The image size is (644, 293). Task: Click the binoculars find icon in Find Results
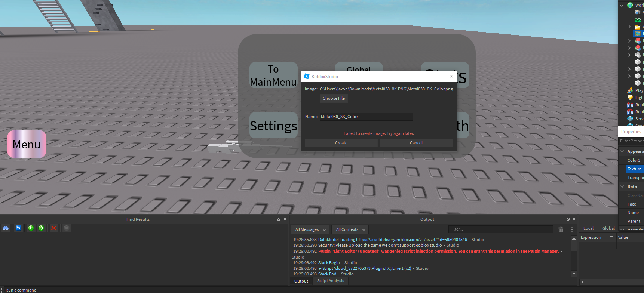[x=6, y=228]
